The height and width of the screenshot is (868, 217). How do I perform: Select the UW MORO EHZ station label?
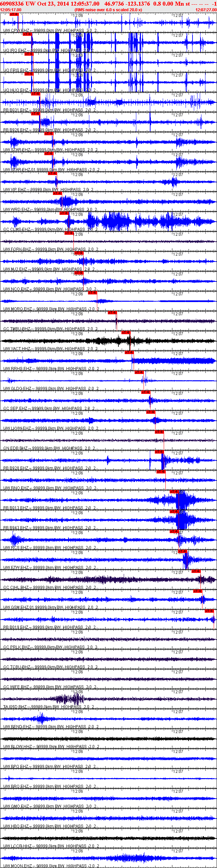(51, 309)
